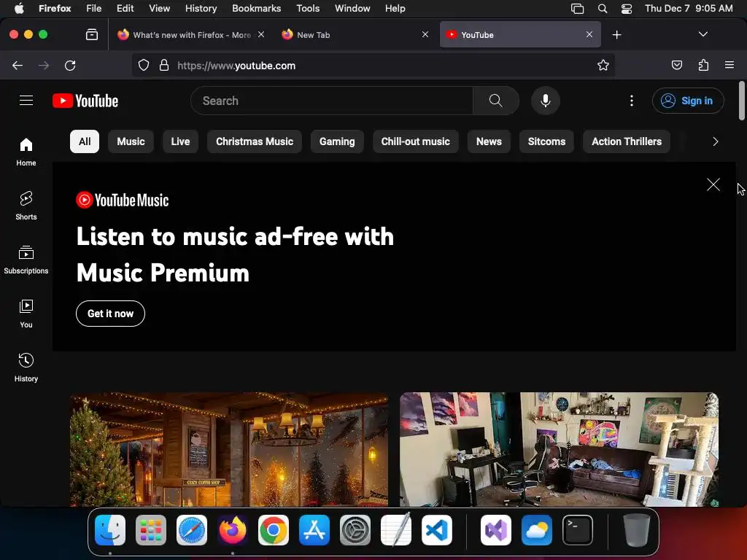Image resolution: width=747 pixels, height=560 pixels.
Task: Go to Home in sidebar
Action: click(x=26, y=152)
